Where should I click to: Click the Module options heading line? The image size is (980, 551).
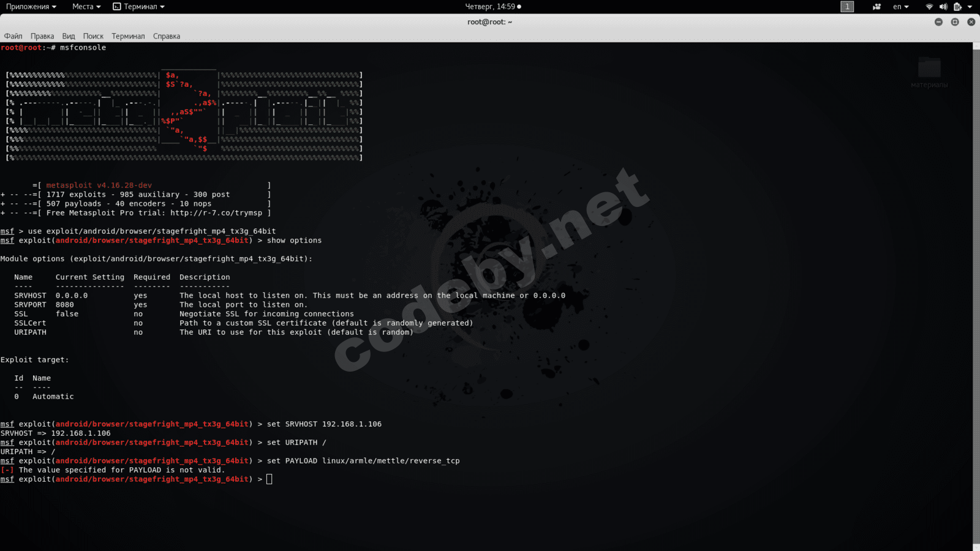coord(156,259)
